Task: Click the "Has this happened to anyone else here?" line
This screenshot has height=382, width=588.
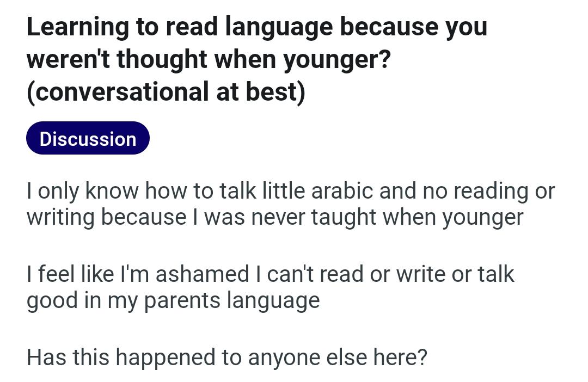Action: [x=227, y=358]
